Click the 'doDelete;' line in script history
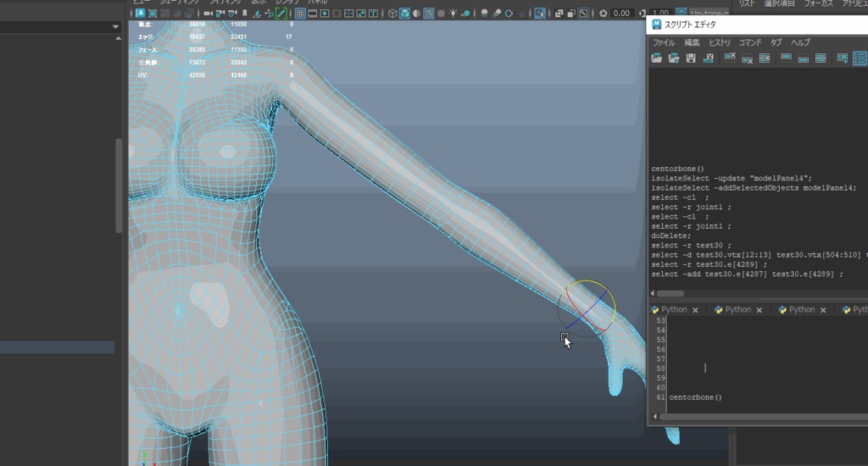The width and height of the screenshot is (868, 466). click(671, 236)
